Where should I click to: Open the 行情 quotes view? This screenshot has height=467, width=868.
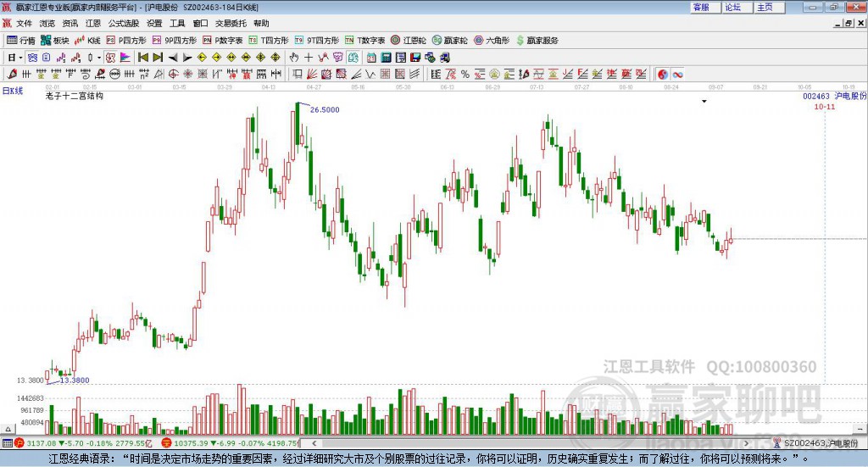pos(21,41)
